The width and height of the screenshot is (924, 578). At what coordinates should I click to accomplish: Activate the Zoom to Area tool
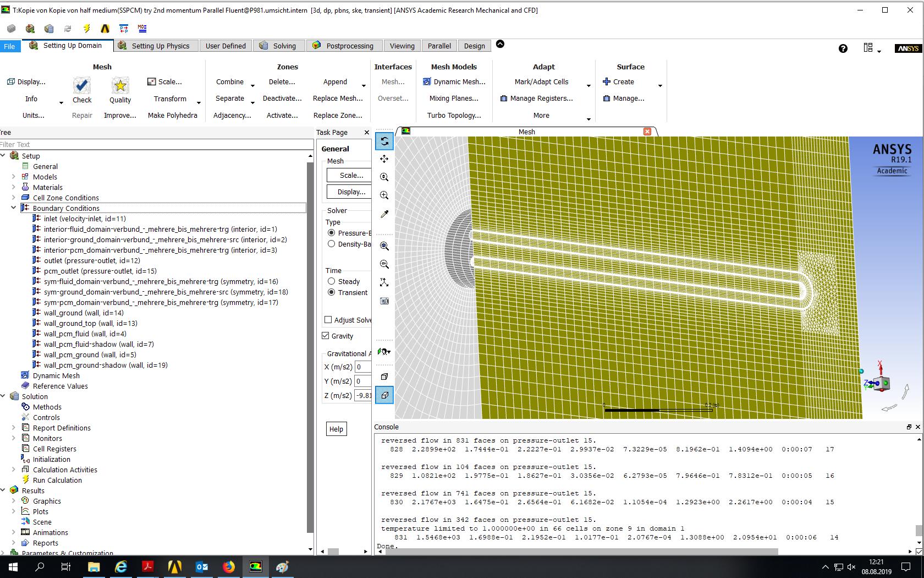(384, 195)
